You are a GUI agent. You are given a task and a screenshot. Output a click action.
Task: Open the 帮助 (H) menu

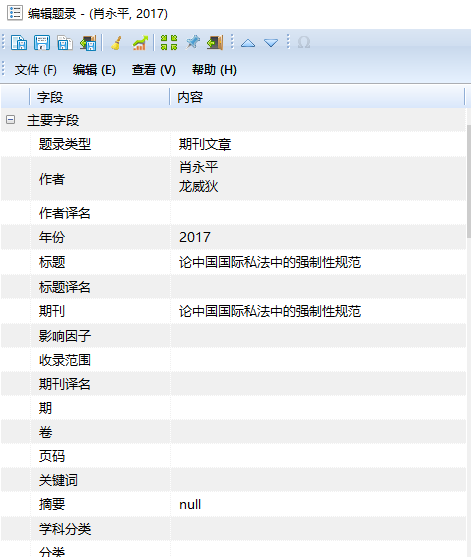point(214,70)
